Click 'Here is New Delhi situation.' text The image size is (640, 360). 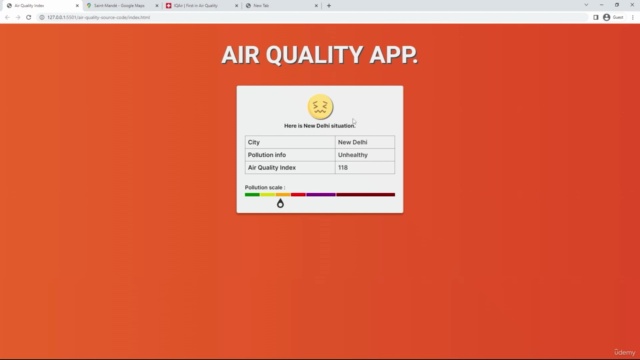pos(320,126)
